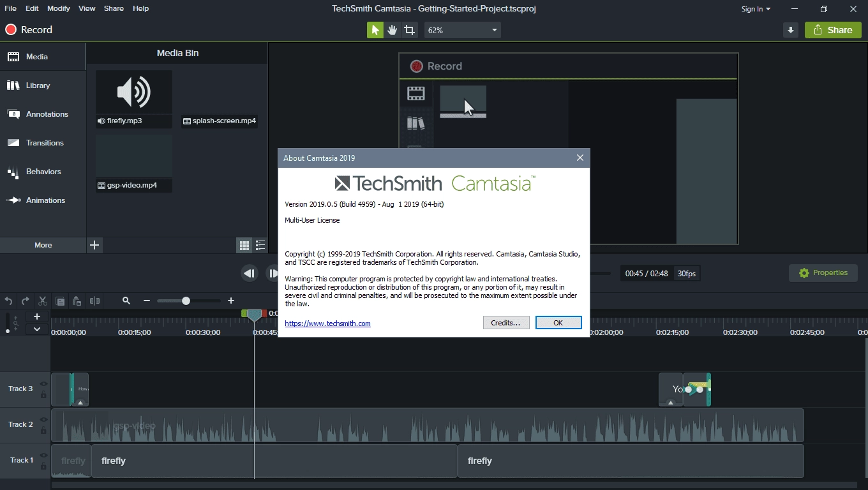Click the timeline zoom slider handle
Viewport: 868px width, 490px height.
pos(186,301)
